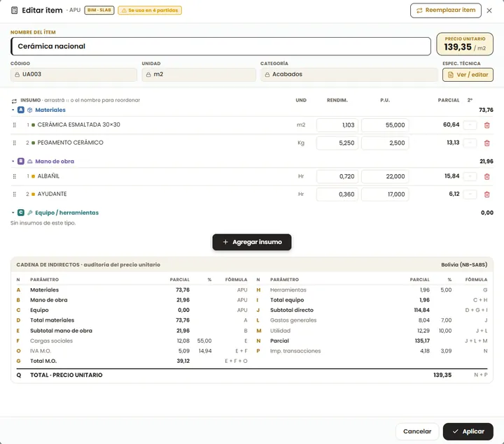Edit the ALBAÑIL rendimiento 0,720
504x444 pixels.
(x=337, y=177)
